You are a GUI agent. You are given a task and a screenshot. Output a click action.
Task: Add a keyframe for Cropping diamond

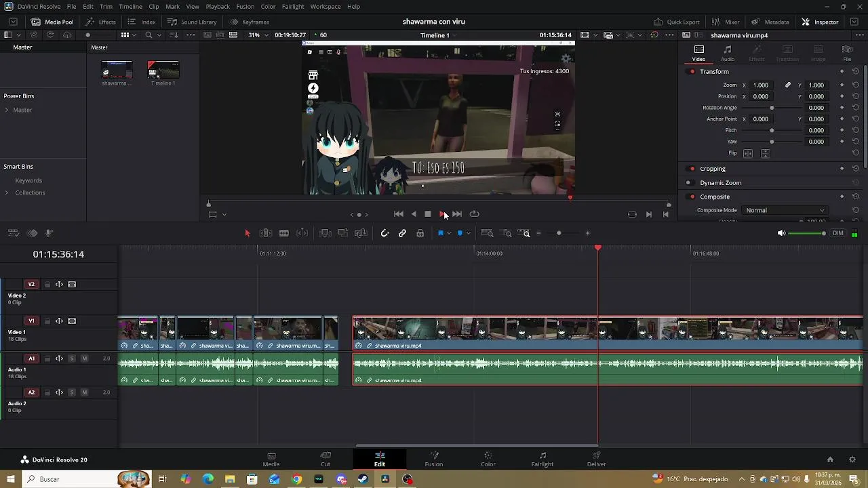(842, 169)
